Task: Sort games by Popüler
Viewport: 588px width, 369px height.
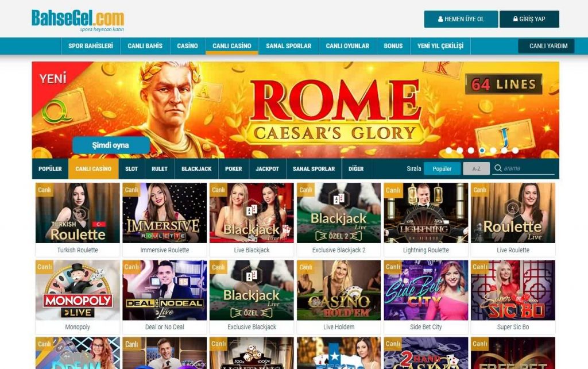Action: pyautogui.click(x=442, y=168)
